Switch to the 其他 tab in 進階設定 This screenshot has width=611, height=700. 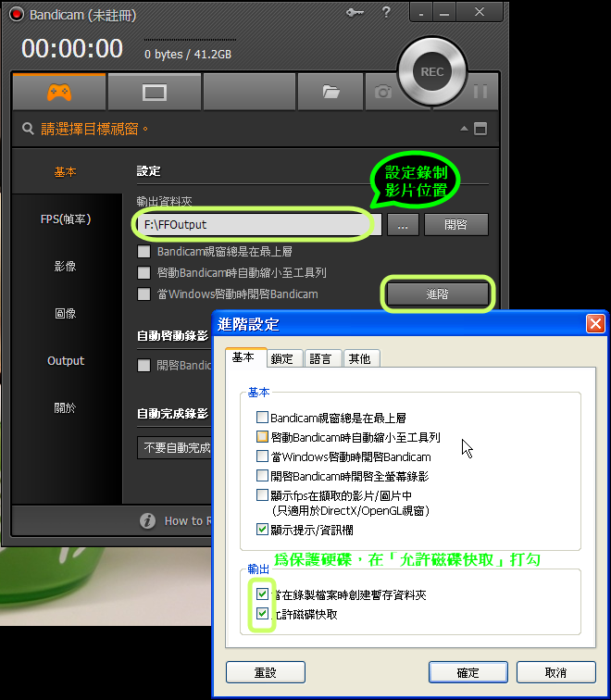(x=360, y=358)
